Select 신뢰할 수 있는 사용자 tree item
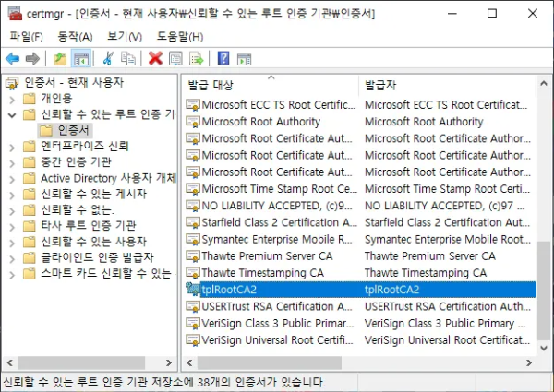554x392 pixels. [x=93, y=242]
